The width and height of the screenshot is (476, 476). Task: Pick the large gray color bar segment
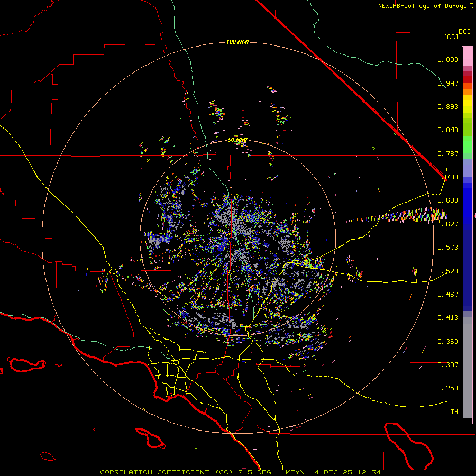[467, 368]
